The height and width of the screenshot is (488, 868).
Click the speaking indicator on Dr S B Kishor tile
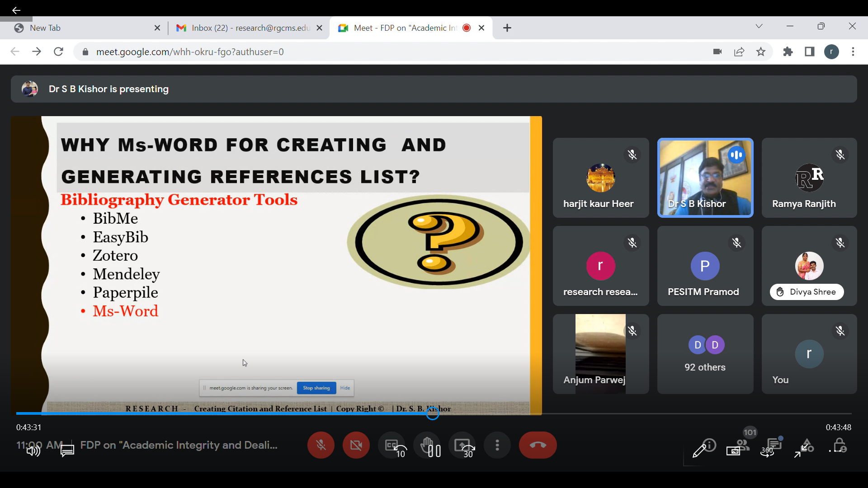click(736, 155)
